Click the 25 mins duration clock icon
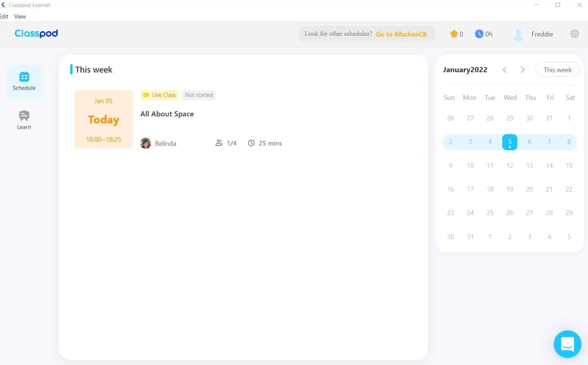588x365 pixels. (251, 143)
